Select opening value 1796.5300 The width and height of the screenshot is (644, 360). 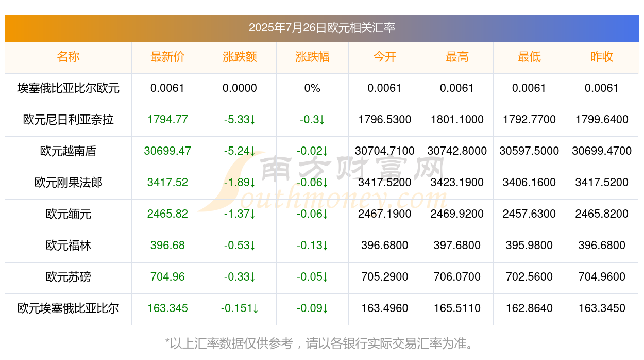tap(385, 120)
